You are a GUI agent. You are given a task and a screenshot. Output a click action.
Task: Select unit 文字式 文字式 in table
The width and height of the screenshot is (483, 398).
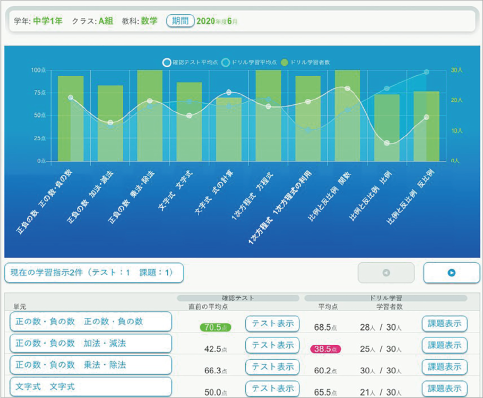(91, 387)
